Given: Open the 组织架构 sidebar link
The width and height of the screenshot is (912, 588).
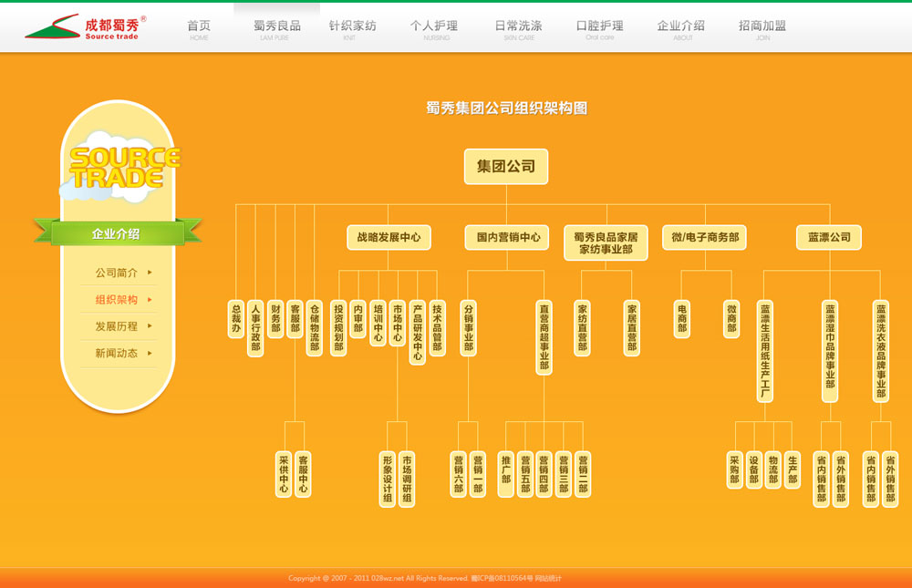Looking at the screenshot, I should [117, 300].
